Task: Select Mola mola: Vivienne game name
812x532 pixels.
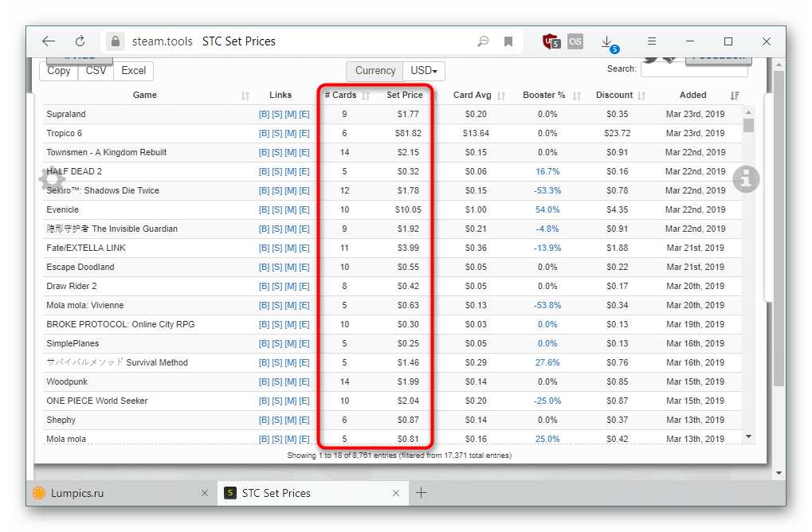Action: tap(85, 306)
